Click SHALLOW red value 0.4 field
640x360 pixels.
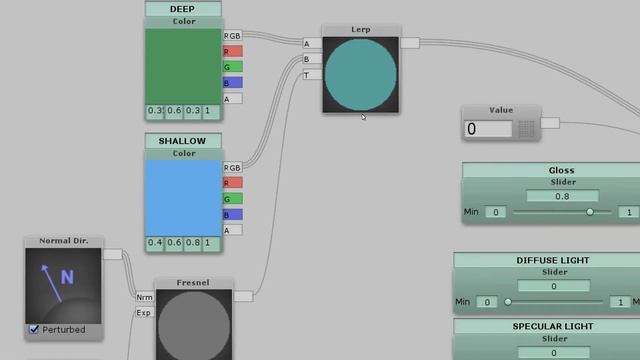pyautogui.click(x=155, y=243)
